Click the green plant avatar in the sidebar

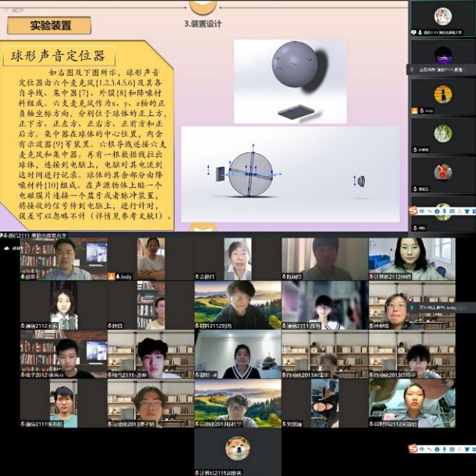point(443,133)
